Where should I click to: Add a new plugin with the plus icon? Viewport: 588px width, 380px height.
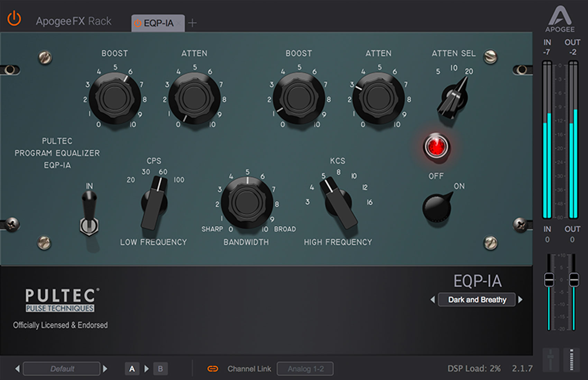(x=193, y=23)
